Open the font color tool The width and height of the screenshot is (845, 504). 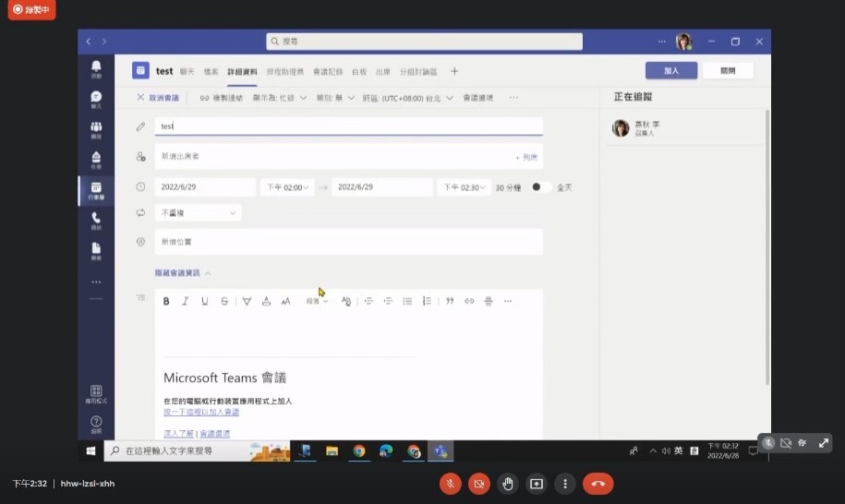point(266,301)
